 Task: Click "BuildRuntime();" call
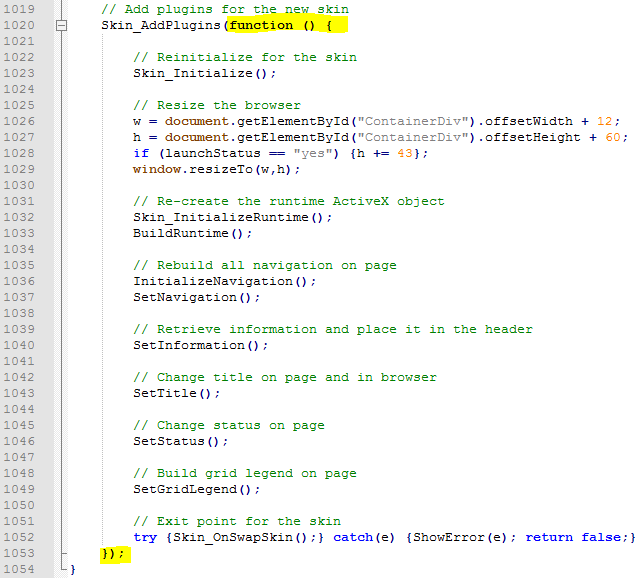(x=193, y=233)
